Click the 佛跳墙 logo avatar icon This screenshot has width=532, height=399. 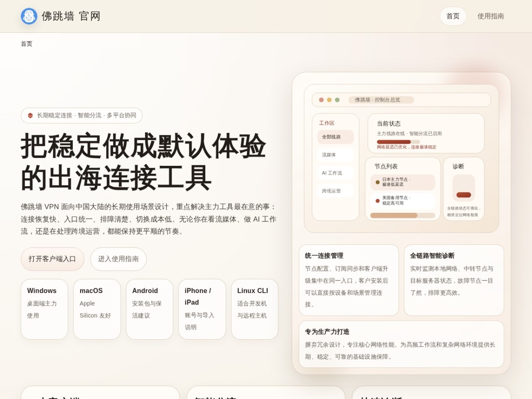click(29, 16)
